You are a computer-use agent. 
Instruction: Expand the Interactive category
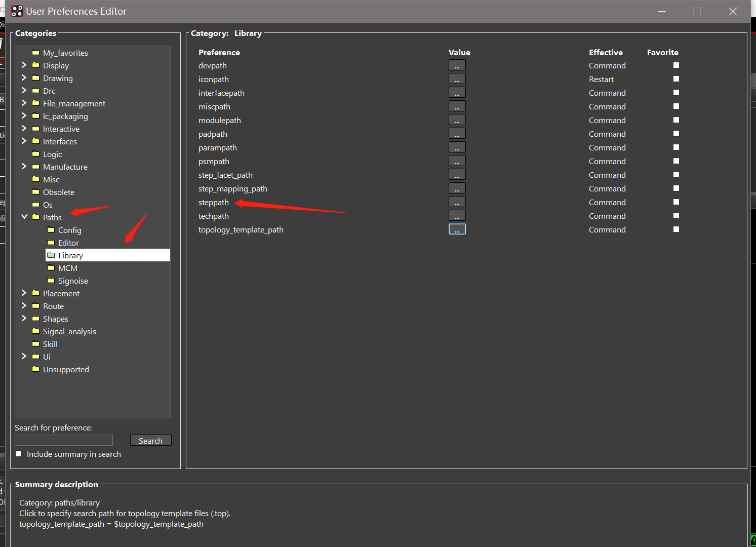pos(24,128)
